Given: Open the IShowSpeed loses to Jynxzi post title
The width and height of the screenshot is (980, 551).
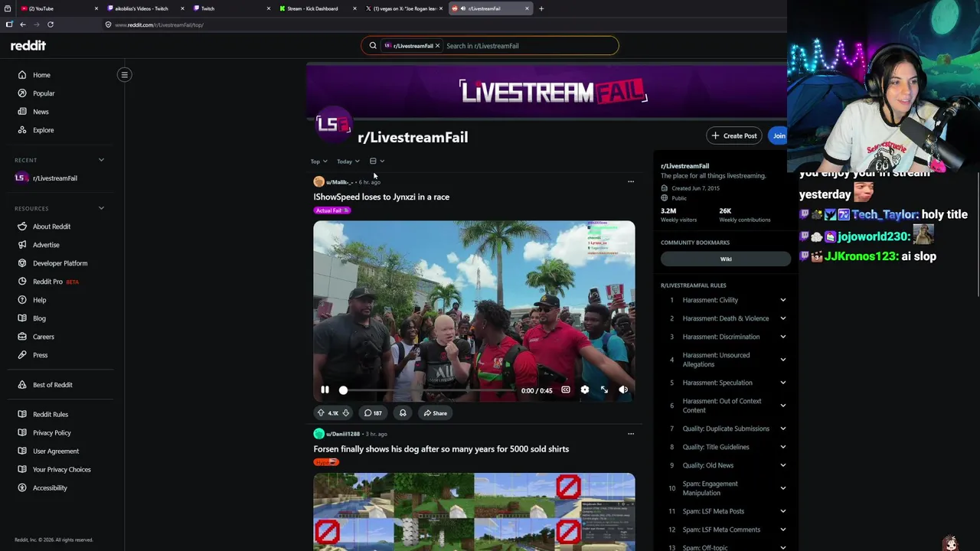Looking at the screenshot, I should (381, 197).
